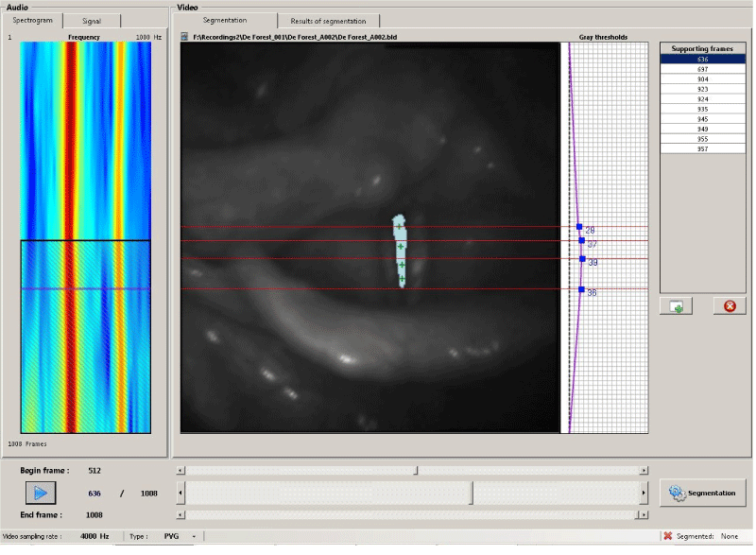Click the recording file path text
This screenshot has height=555, width=756.
tap(295, 37)
